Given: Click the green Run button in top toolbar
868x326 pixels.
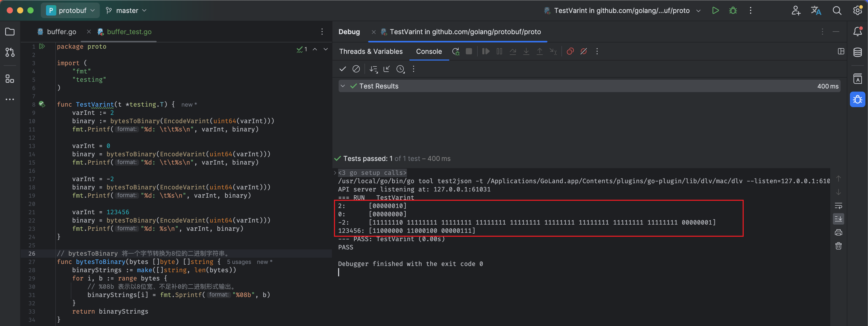Looking at the screenshot, I should [x=715, y=10].
